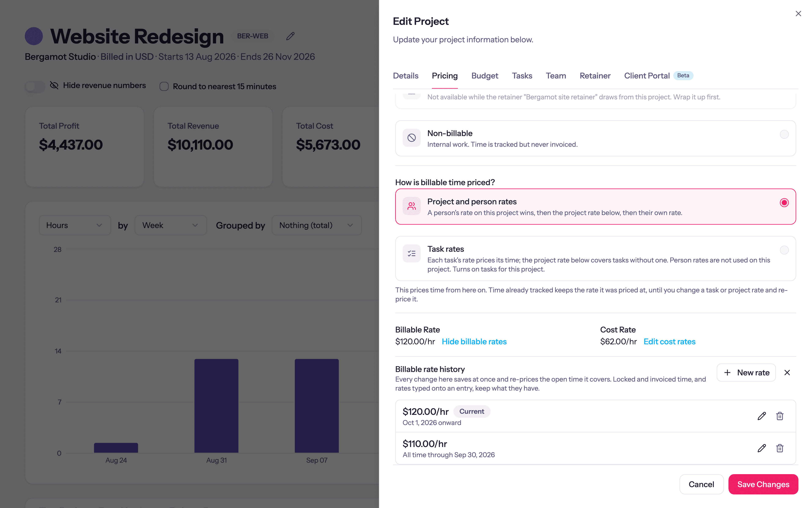Viewport: 812px width, 508px height.
Task: Select the Non-billable radio button
Action: [x=784, y=134]
